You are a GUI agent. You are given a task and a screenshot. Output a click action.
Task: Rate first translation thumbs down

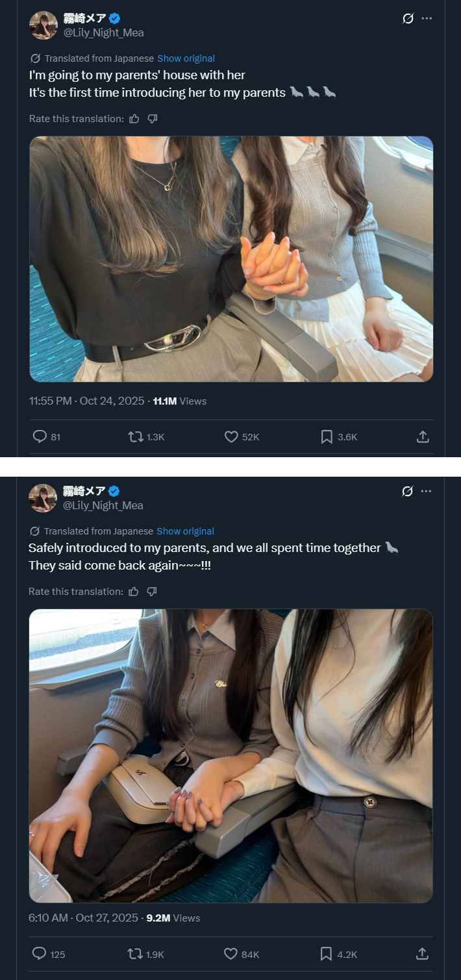pos(153,119)
